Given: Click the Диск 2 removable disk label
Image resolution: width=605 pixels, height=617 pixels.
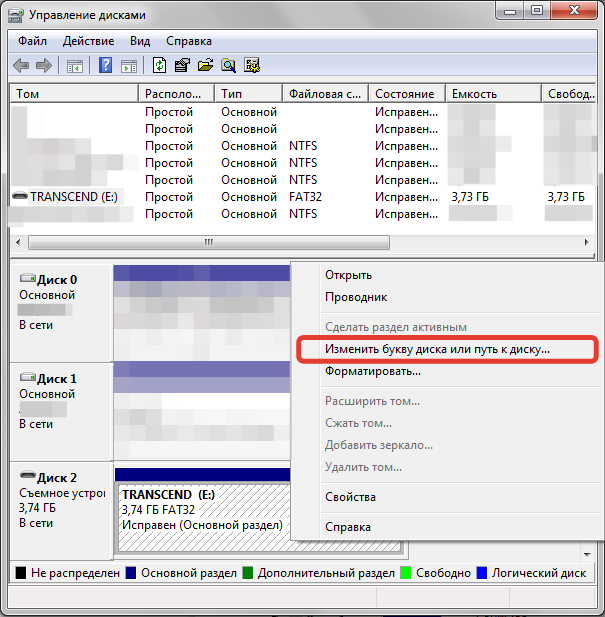Looking at the screenshot, I should click(x=56, y=478).
